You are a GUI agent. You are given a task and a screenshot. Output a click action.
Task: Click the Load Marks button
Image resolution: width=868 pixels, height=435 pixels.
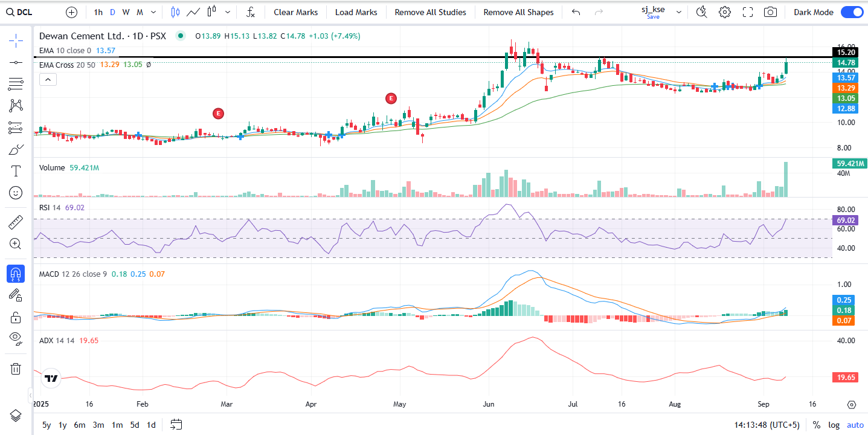pyautogui.click(x=356, y=12)
